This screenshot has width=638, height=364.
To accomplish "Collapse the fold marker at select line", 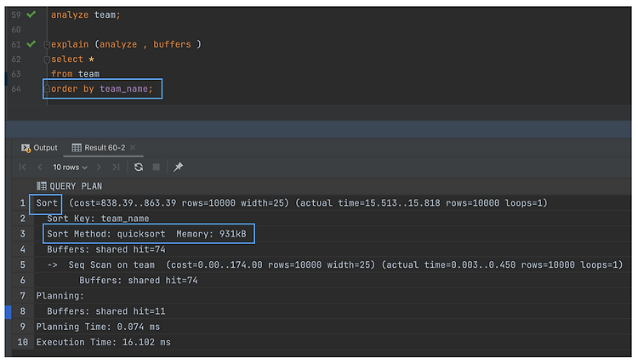I will point(47,60).
